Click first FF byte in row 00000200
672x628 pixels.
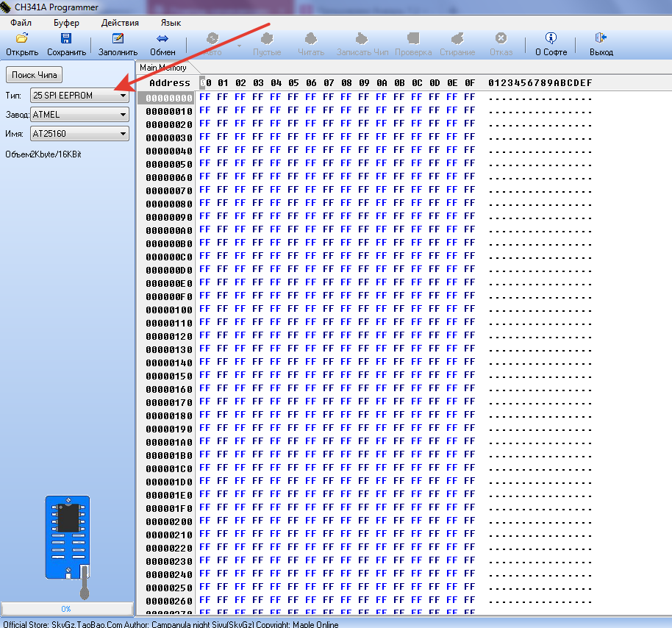pos(205,521)
